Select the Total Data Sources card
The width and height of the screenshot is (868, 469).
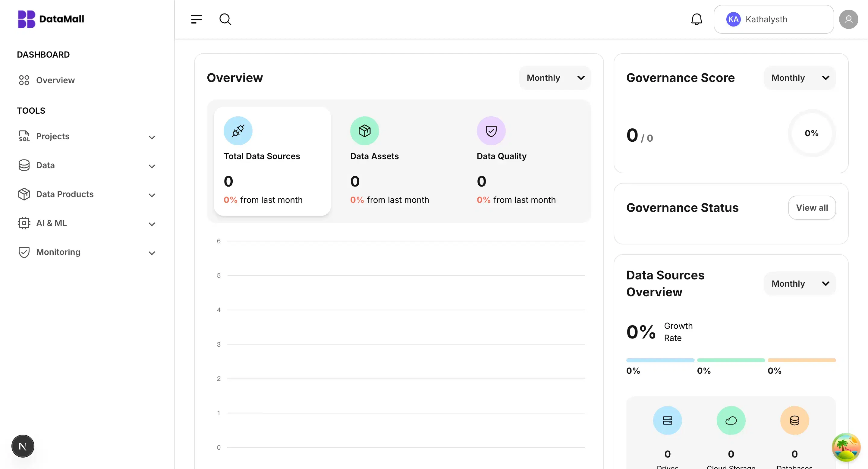coord(272,161)
